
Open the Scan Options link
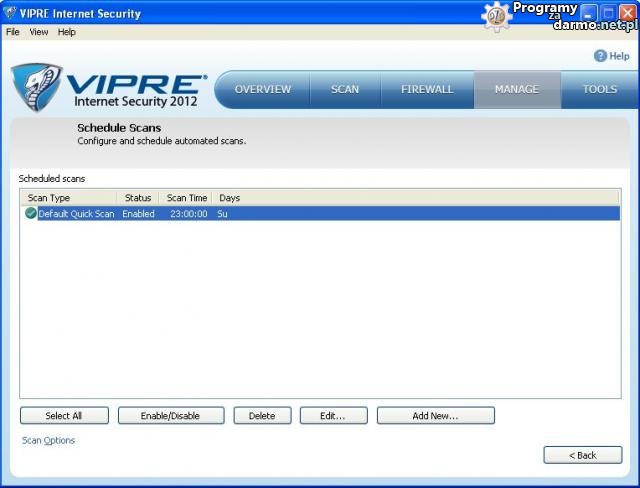pyautogui.click(x=48, y=441)
